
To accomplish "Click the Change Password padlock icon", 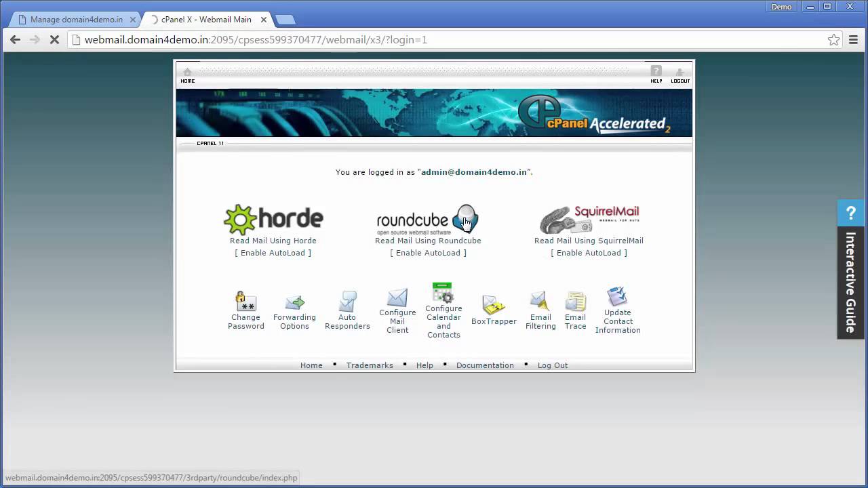I will (x=245, y=301).
